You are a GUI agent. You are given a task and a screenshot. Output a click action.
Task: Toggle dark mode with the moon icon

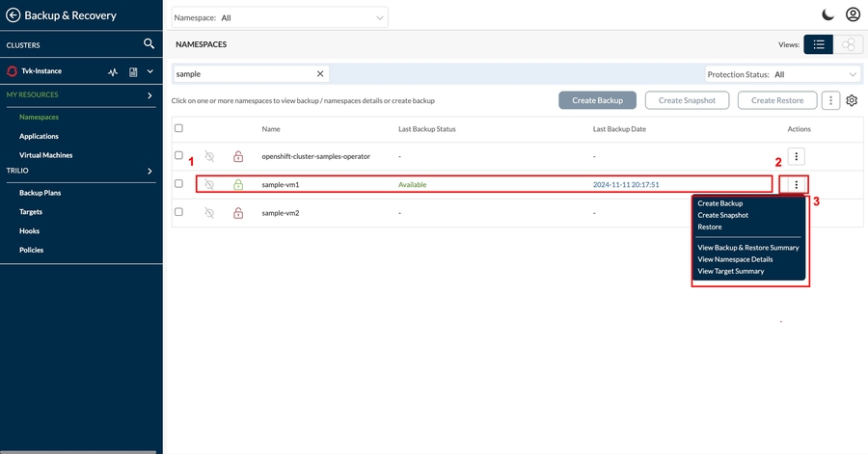click(827, 14)
